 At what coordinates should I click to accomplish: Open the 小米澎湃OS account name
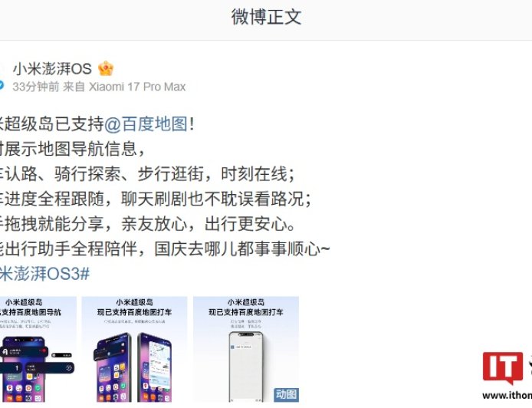point(52,69)
